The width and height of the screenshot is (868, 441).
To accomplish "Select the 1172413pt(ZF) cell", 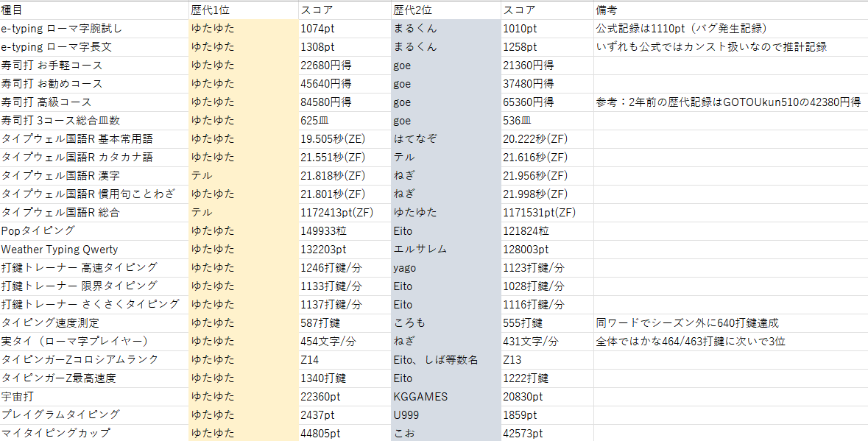I will pyautogui.click(x=345, y=213).
